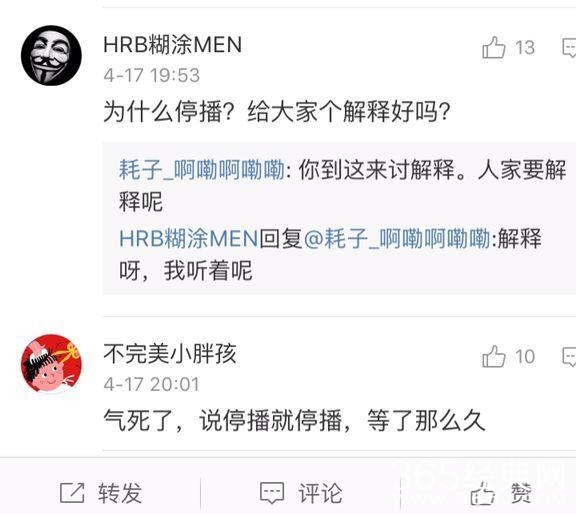The image size is (576, 514).
Task: Like 不完美小胖孩's comment with thumbs-up
Action: coord(493,356)
